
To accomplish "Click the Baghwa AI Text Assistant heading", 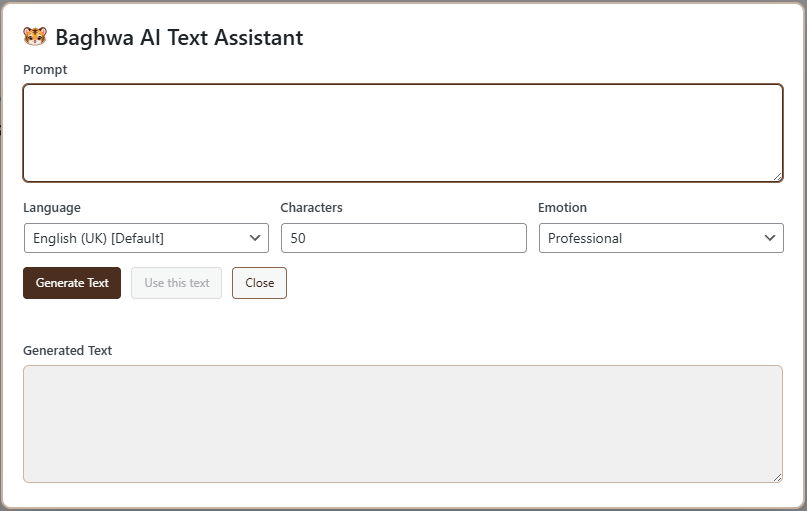I will (180, 38).
